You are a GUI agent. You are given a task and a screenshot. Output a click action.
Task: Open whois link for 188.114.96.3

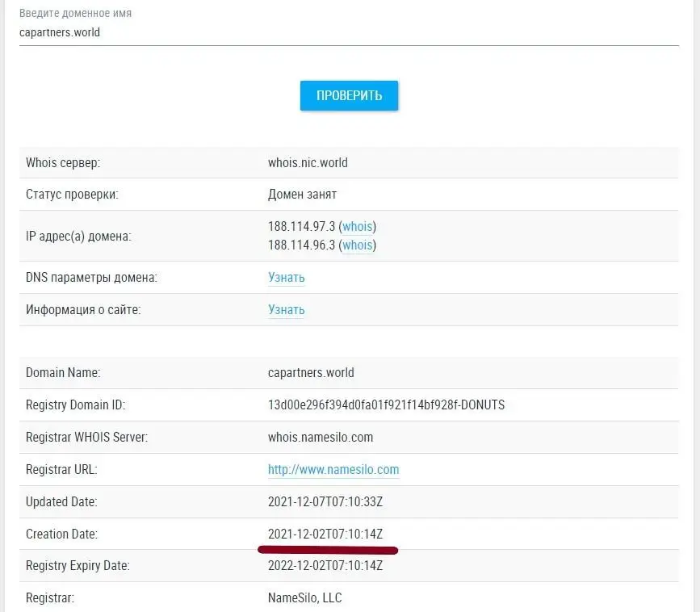coord(358,245)
